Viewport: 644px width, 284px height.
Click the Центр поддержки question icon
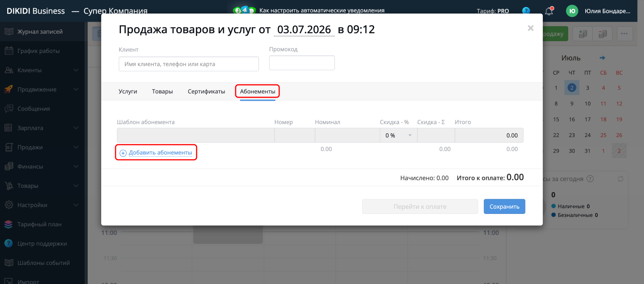9,243
